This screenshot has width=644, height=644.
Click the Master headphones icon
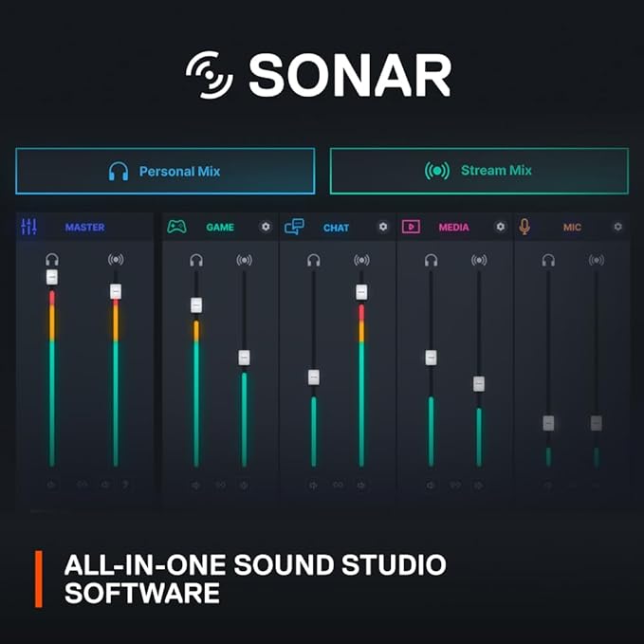(52, 260)
